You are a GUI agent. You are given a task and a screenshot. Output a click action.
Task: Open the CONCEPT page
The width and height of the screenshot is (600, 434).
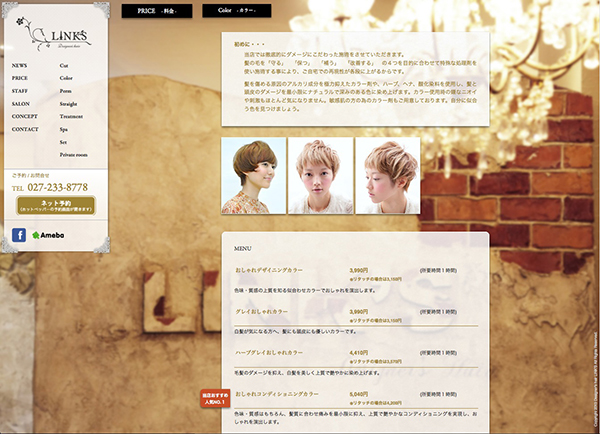[24, 116]
